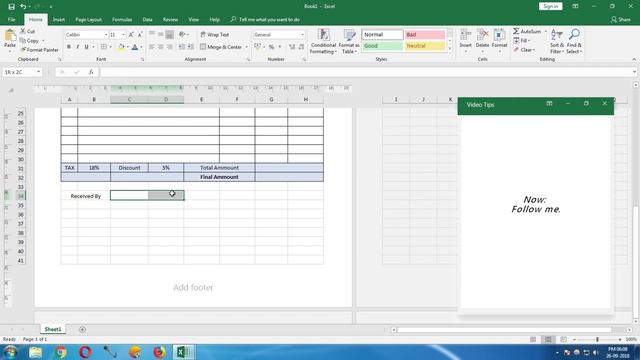640x360 pixels.
Task: Switch to the Formulas tab
Action: tap(122, 20)
